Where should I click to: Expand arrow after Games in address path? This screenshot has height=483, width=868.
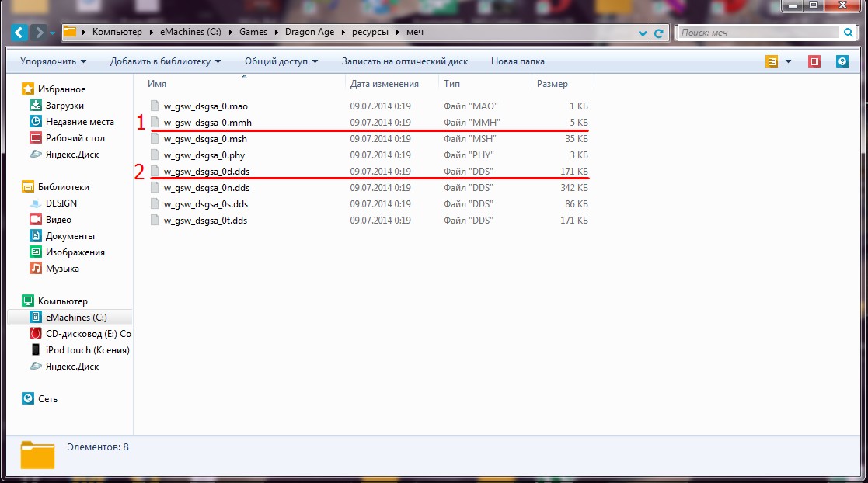point(276,32)
